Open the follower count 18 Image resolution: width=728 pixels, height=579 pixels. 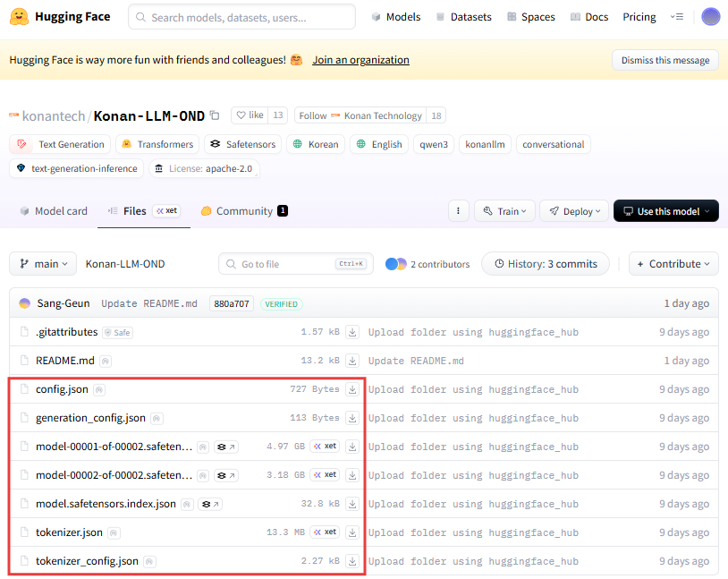tap(436, 115)
